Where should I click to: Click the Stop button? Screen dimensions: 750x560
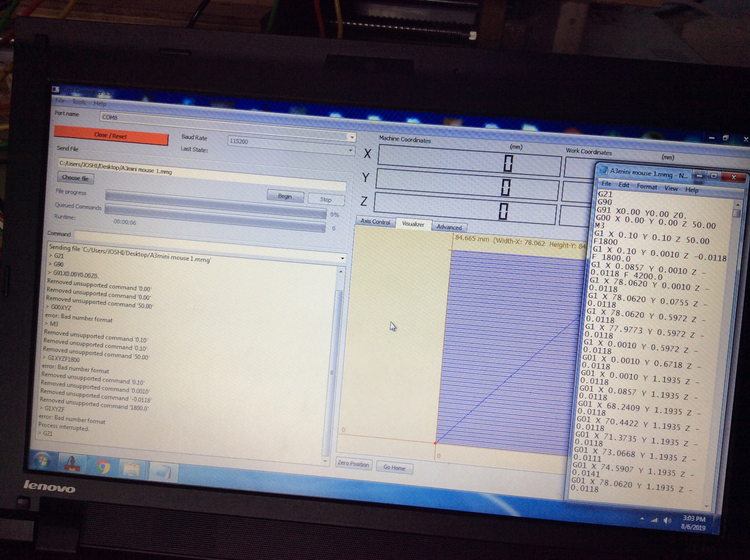coord(326,200)
